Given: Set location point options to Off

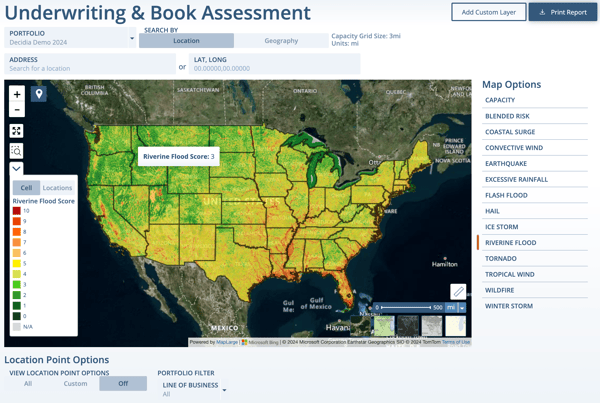Looking at the screenshot, I should [123, 383].
